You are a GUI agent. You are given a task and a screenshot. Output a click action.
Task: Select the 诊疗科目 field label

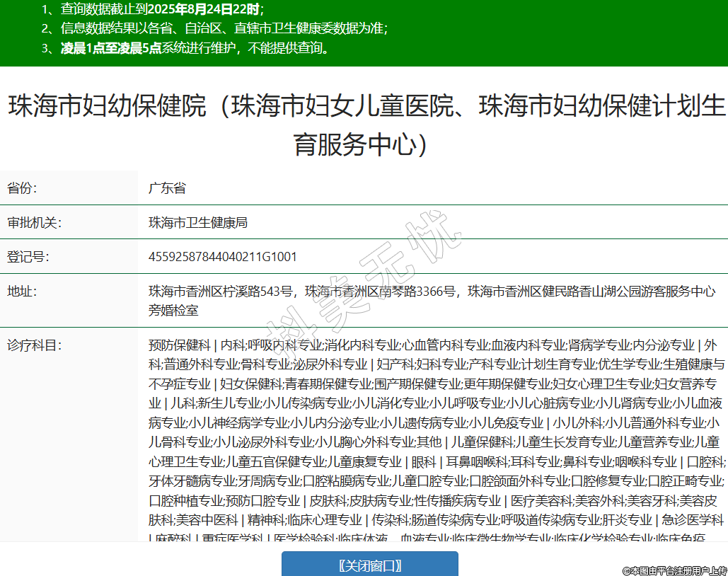[x=35, y=345]
